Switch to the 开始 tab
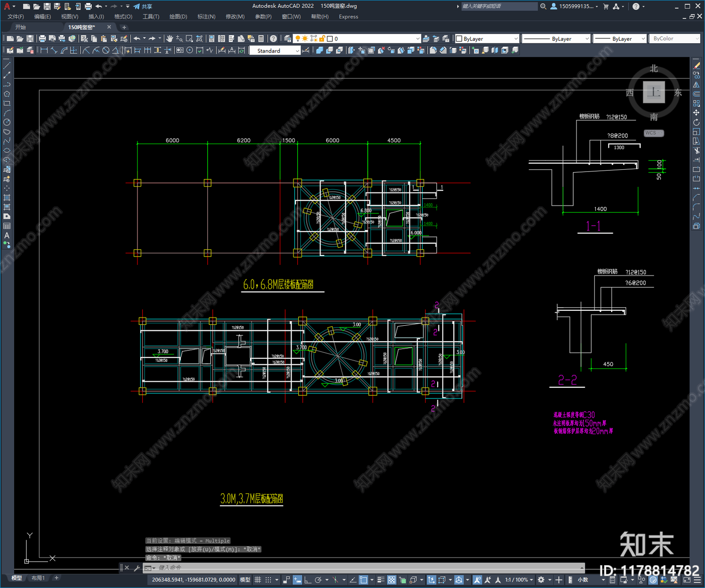 tap(21, 27)
